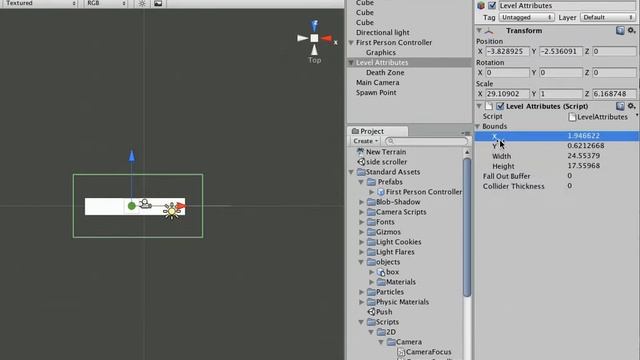Select Graphics child object in Hierarchy
The width and height of the screenshot is (640, 360).
coord(381,53)
